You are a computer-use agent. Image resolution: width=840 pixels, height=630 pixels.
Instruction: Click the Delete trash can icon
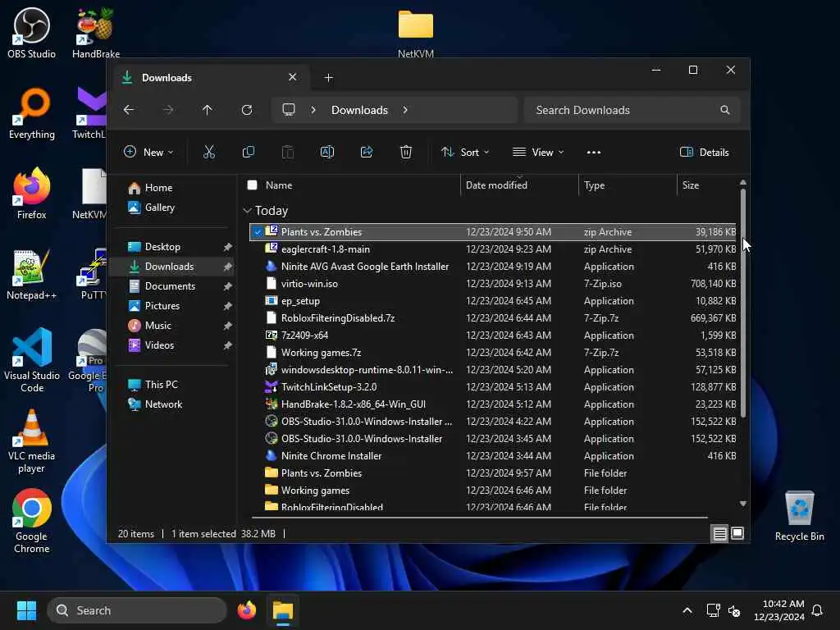pos(406,152)
